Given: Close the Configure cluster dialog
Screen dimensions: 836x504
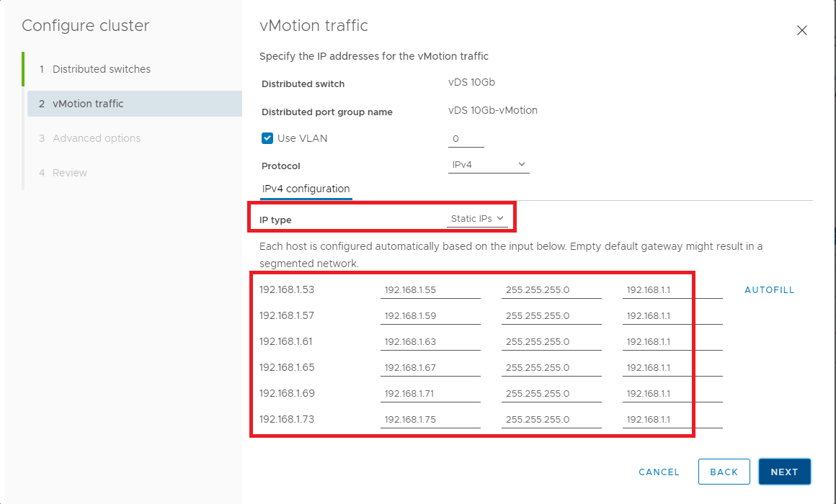Looking at the screenshot, I should (x=801, y=30).
